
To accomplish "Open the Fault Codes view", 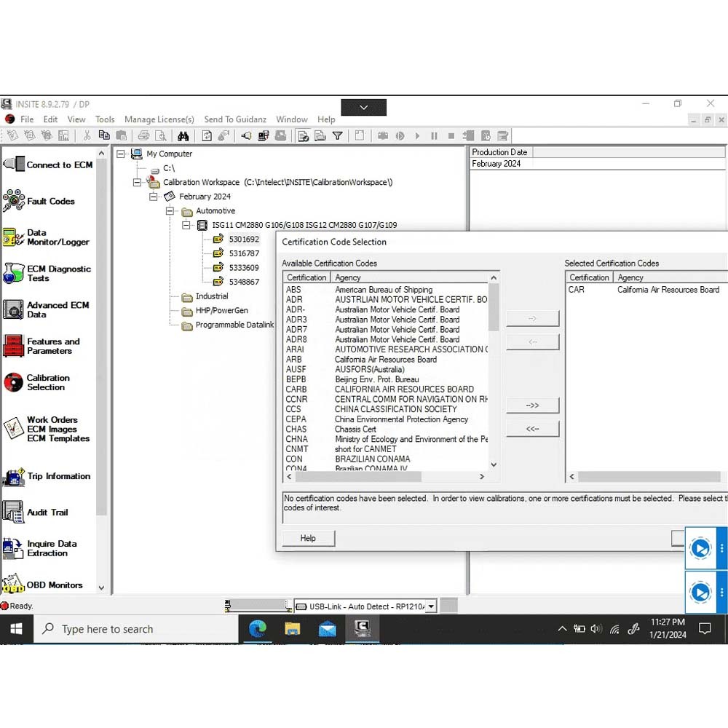I will click(39, 201).
